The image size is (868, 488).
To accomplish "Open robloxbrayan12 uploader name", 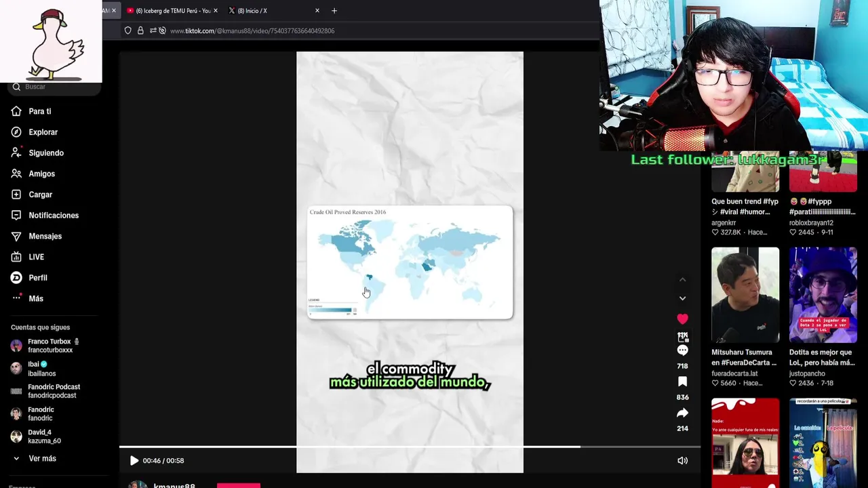I will 811,222.
